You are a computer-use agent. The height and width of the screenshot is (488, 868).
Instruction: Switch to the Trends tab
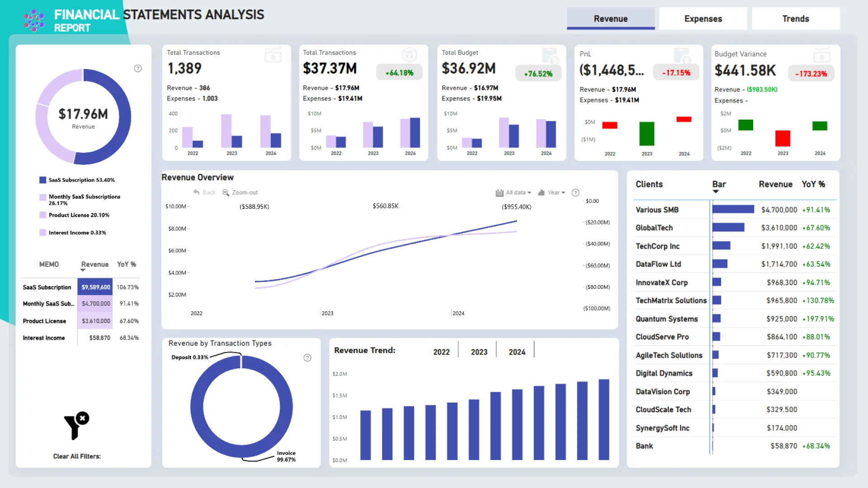[795, 19]
